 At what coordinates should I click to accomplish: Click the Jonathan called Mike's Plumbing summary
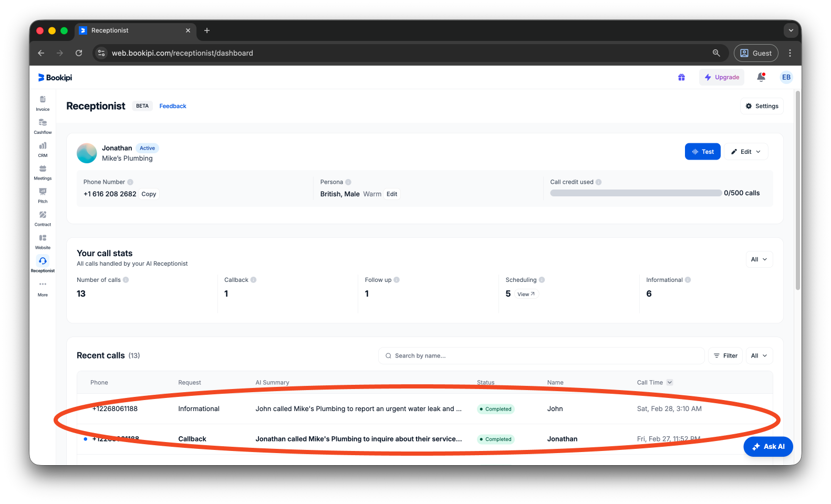pyautogui.click(x=359, y=439)
